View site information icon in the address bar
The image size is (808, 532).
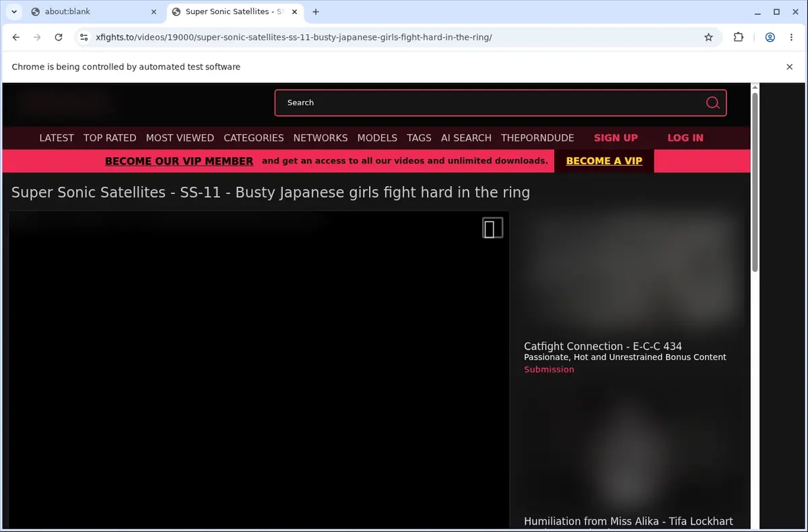coord(83,37)
